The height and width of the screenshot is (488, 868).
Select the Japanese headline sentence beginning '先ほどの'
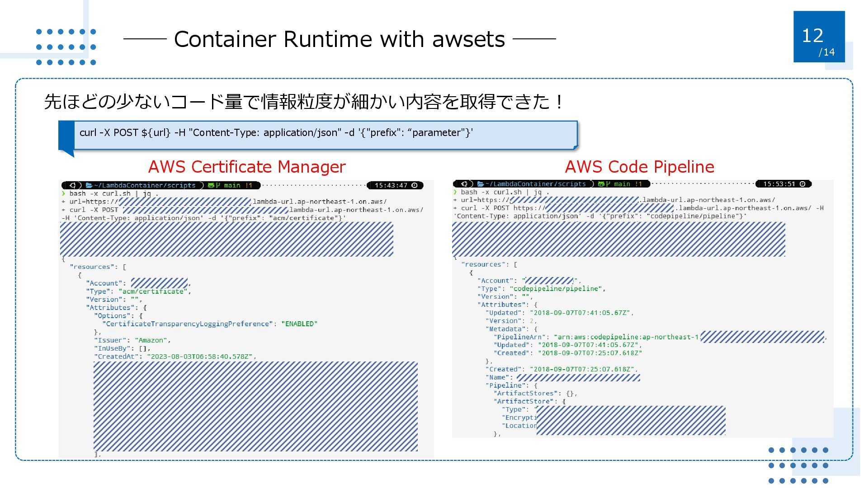pyautogui.click(x=304, y=101)
